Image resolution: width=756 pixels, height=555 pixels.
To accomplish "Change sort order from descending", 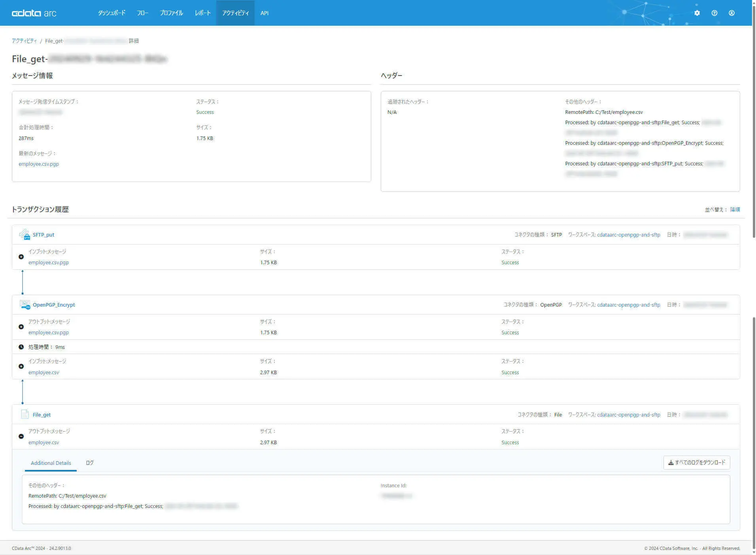I will tap(735, 210).
